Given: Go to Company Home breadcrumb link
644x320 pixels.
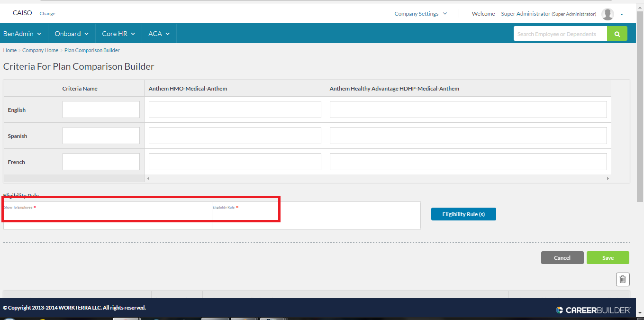Looking at the screenshot, I should [x=40, y=50].
